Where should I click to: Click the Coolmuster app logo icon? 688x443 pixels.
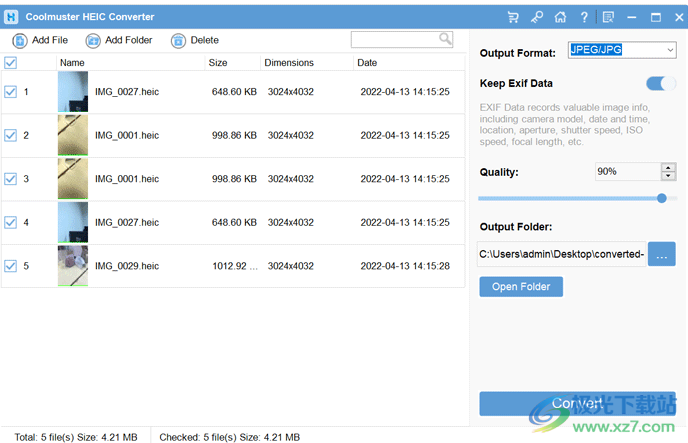[x=11, y=17]
